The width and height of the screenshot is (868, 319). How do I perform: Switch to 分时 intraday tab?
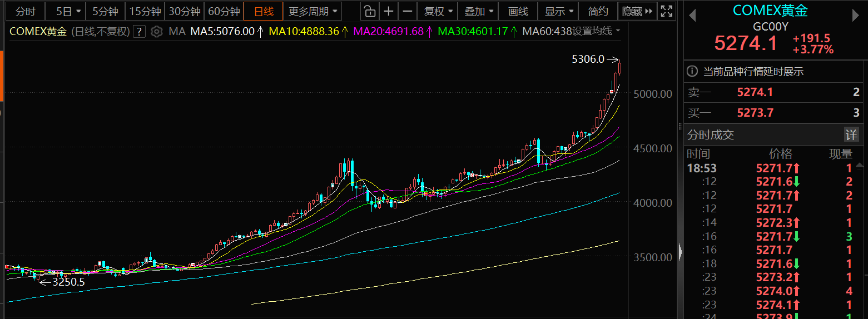pyautogui.click(x=25, y=11)
